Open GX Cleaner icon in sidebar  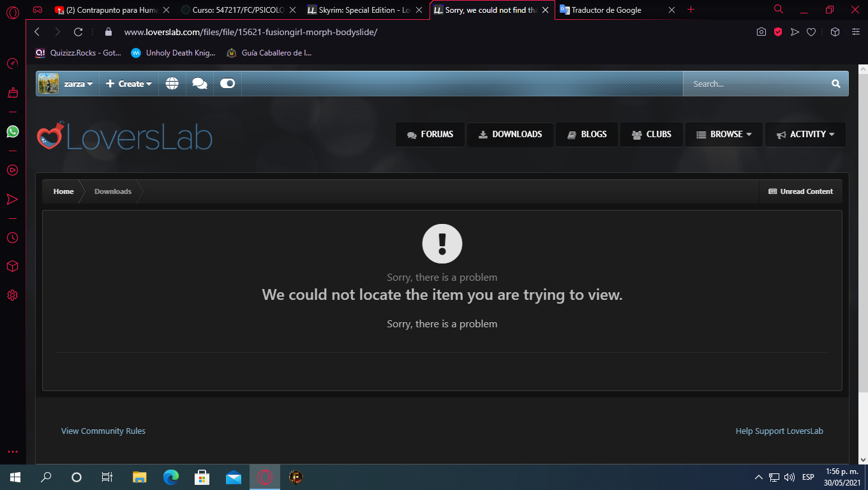pos(12,93)
